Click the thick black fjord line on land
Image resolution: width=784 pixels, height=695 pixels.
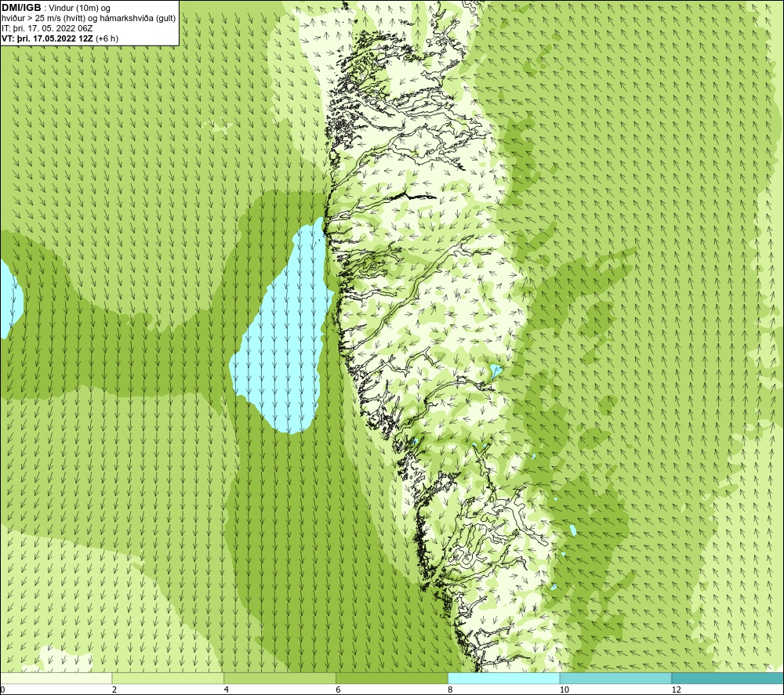(413, 197)
